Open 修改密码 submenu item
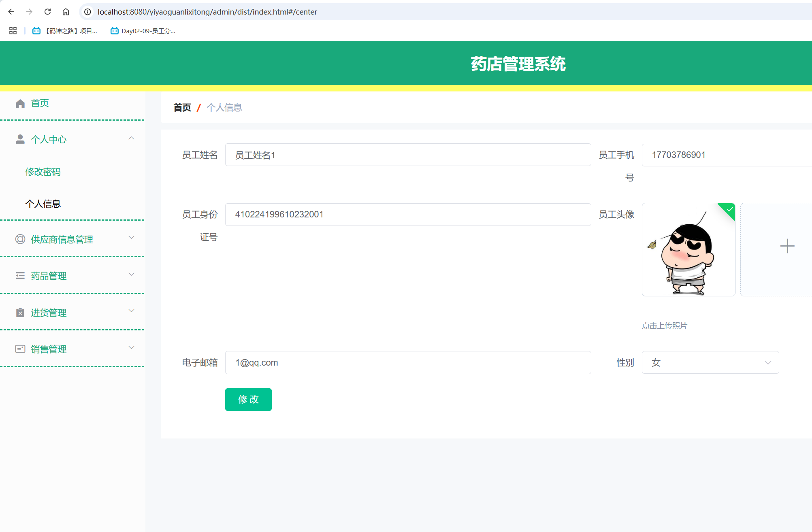 [x=43, y=172]
